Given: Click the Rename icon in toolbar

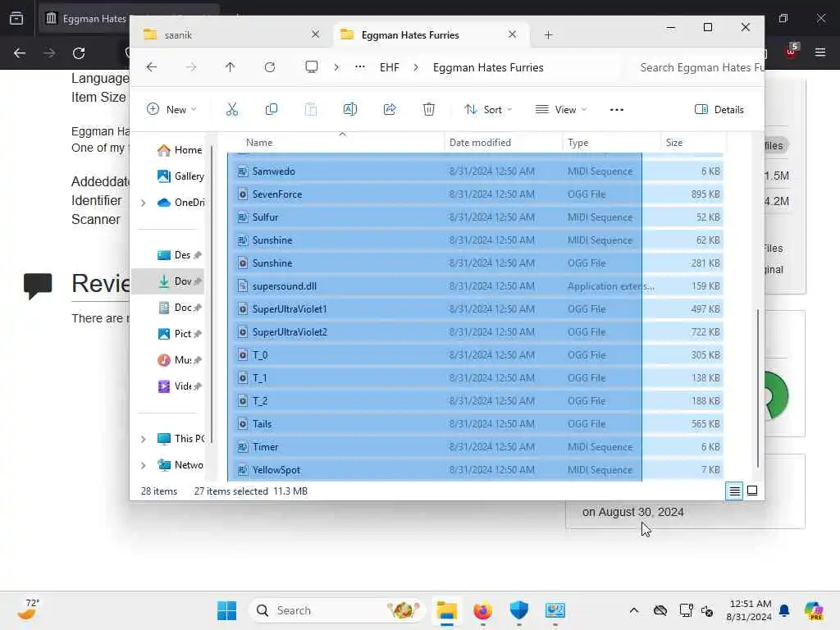Looking at the screenshot, I should (349, 110).
